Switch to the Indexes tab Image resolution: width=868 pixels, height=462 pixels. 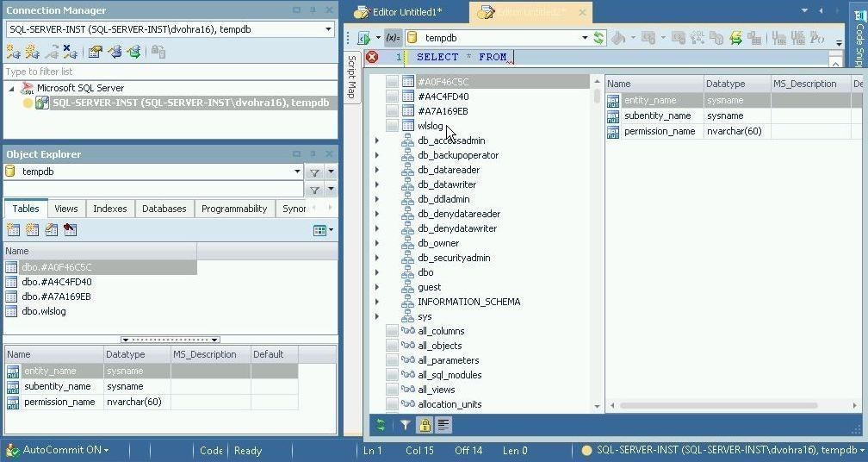109,209
